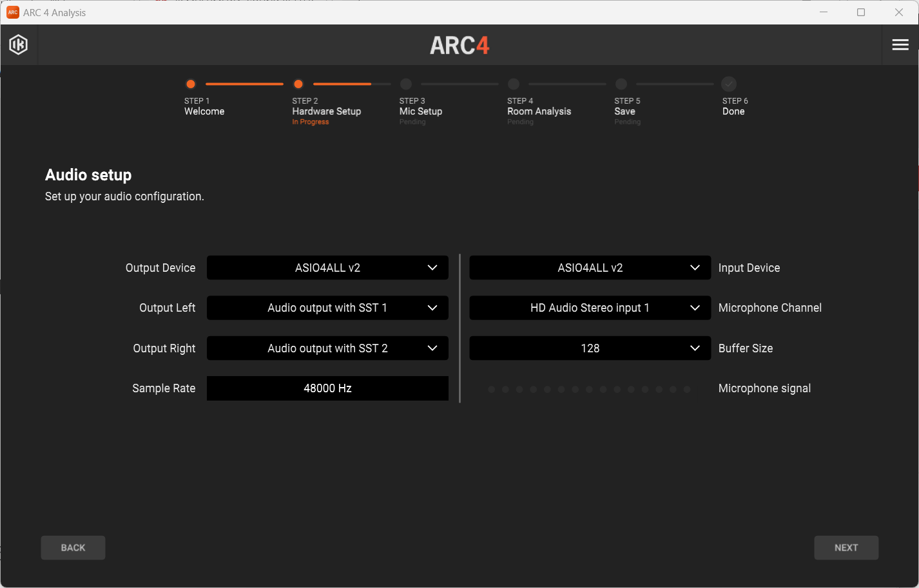Viewport: 919px width, 588px height.
Task: Select the Hardware Setup step label
Action: 327,111
